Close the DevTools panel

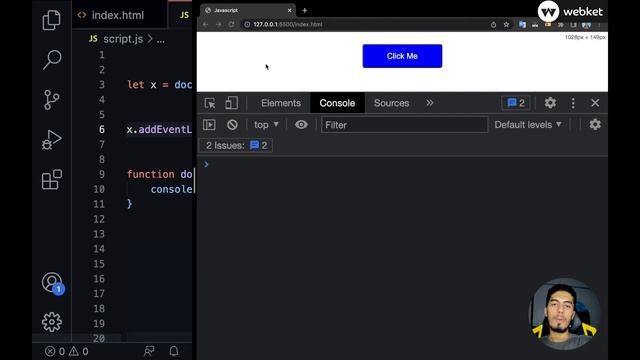pos(595,103)
